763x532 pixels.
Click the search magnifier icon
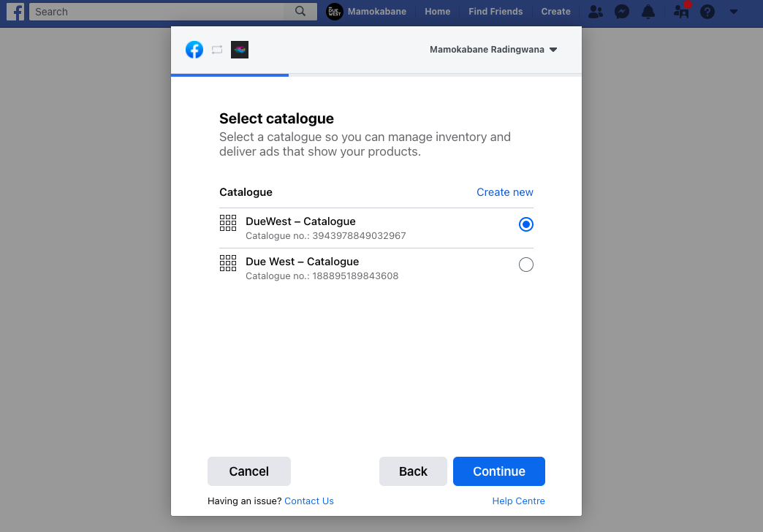click(300, 12)
